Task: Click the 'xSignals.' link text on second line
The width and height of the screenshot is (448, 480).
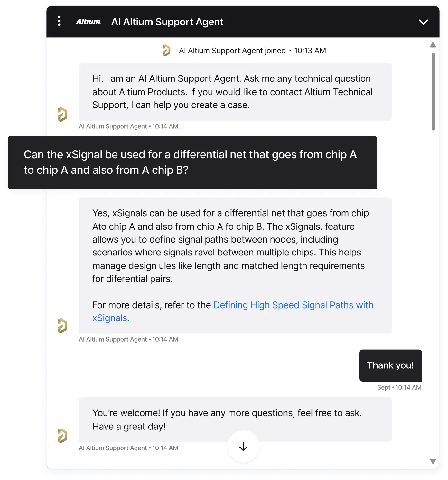Action: 111,318
